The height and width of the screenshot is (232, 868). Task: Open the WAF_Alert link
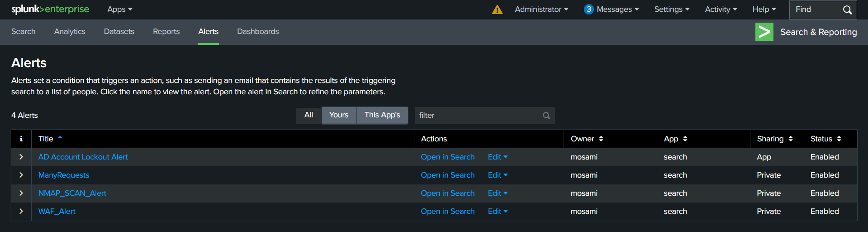point(57,211)
